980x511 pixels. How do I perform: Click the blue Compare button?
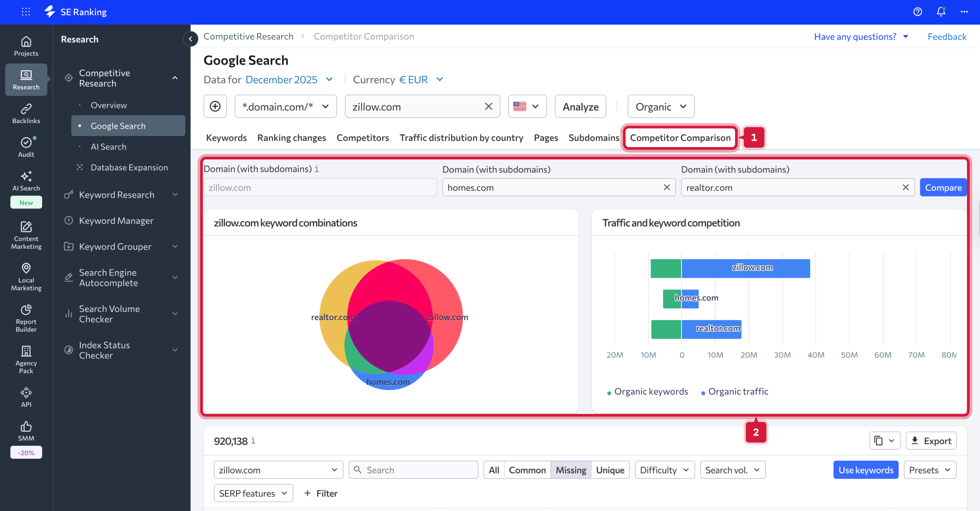(943, 187)
